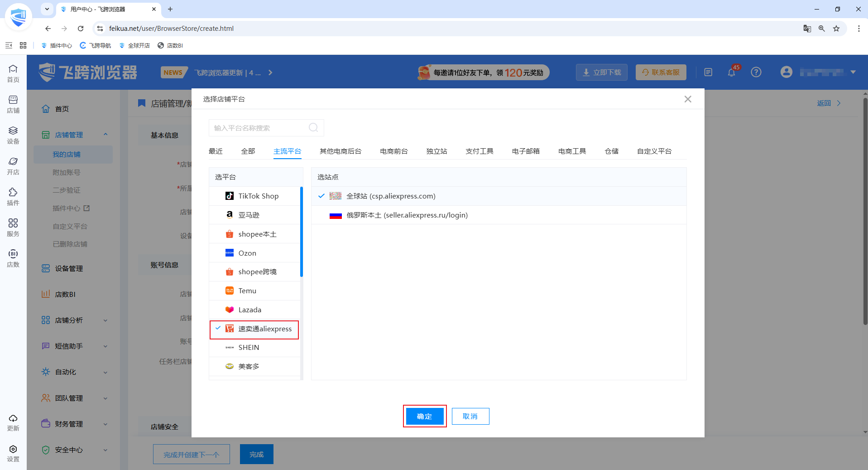Switch to the 其他电商后台 tab
868x470 pixels.
tap(340, 151)
